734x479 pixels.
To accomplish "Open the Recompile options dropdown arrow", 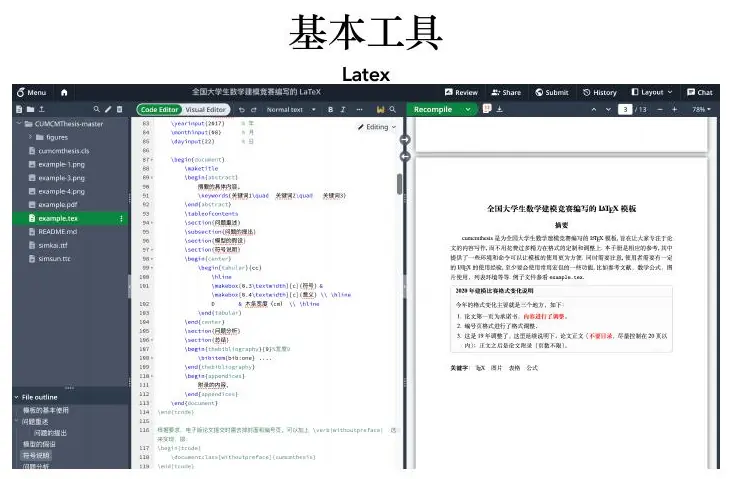I will [x=467, y=110].
